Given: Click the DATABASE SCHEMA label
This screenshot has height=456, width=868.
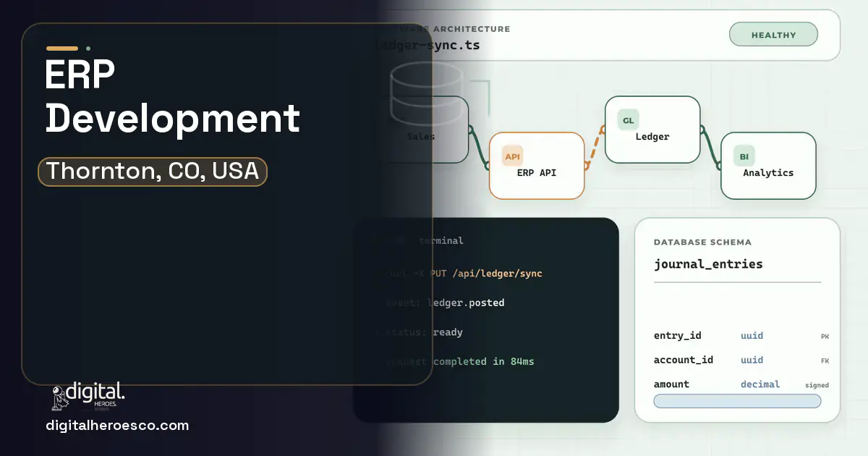Looking at the screenshot, I should [702, 242].
